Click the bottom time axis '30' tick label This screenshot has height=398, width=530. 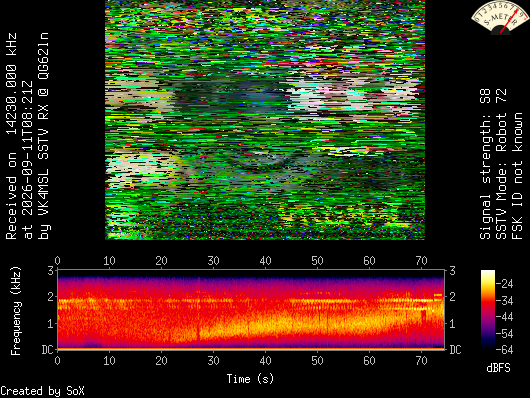214,361
